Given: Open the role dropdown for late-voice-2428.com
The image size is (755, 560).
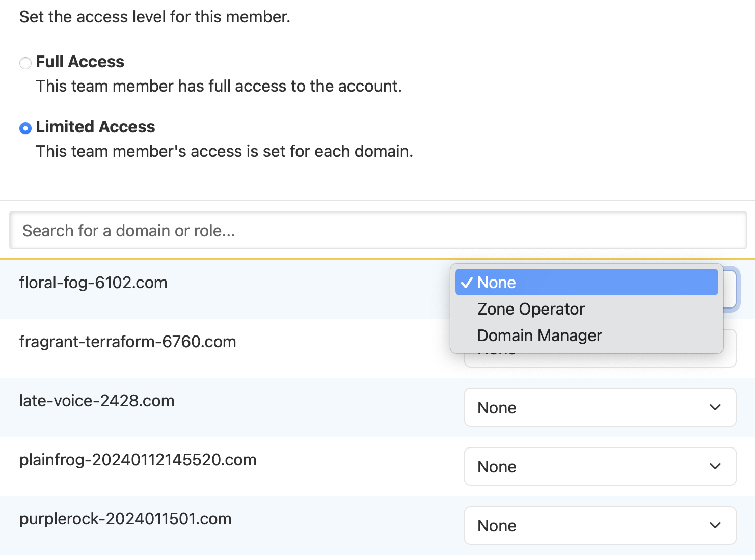Looking at the screenshot, I should tap(600, 407).
